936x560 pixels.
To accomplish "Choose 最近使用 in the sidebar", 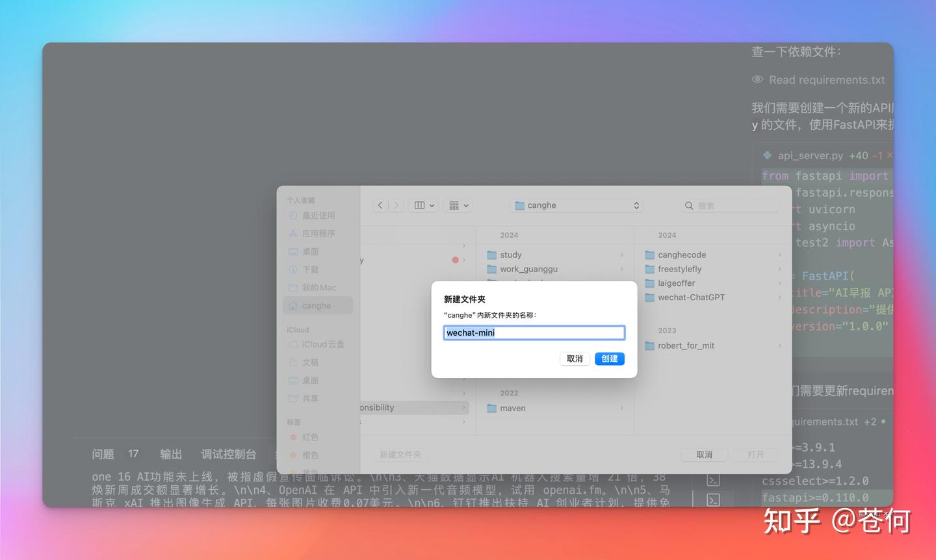I will (318, 215).
